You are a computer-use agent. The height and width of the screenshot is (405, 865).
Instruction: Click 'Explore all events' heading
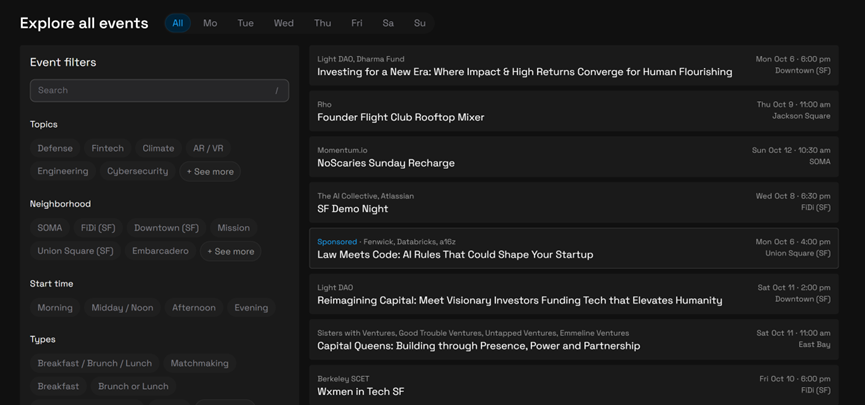84,23
